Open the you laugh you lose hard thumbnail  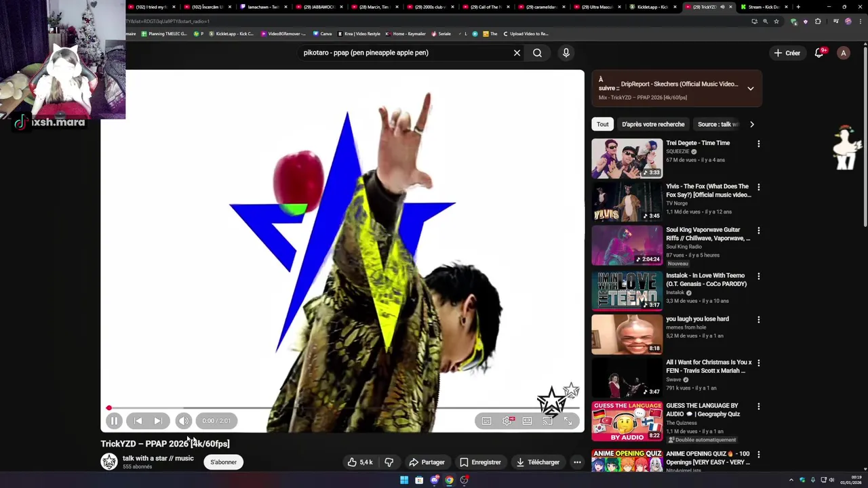click(x=627, y=335)
